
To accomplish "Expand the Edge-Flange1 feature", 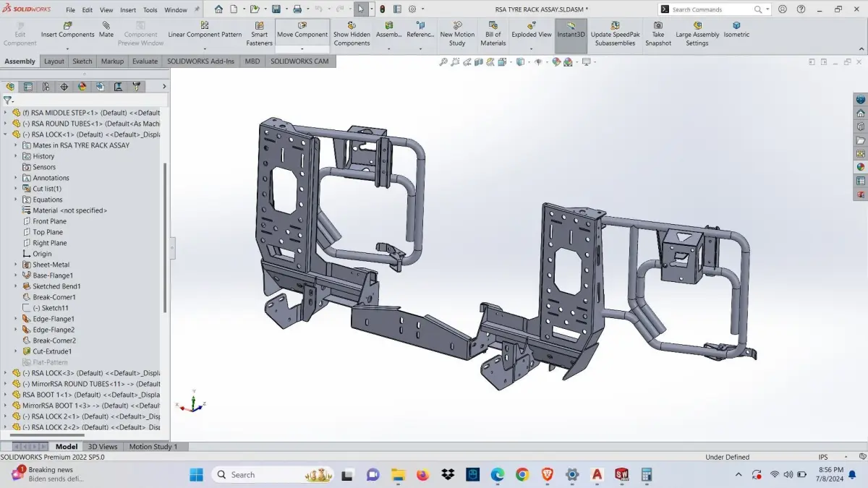I will click(15, 319).
